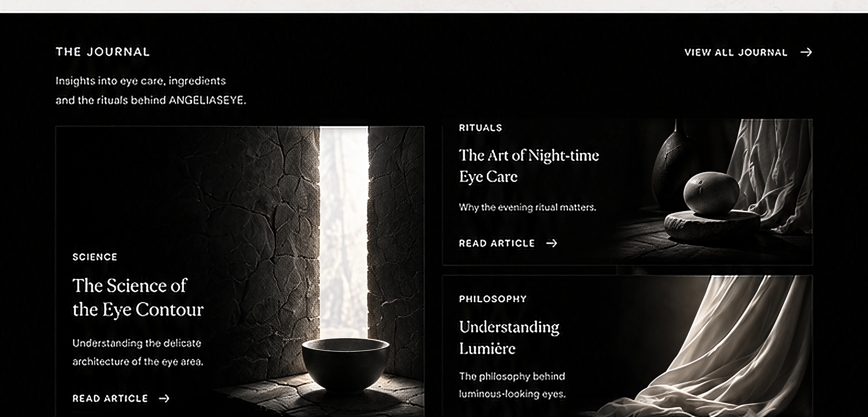This screenshot has height=417, width=868.
Task: Click the arrow next to Rituals Read Article
Action: pos(552,243)
